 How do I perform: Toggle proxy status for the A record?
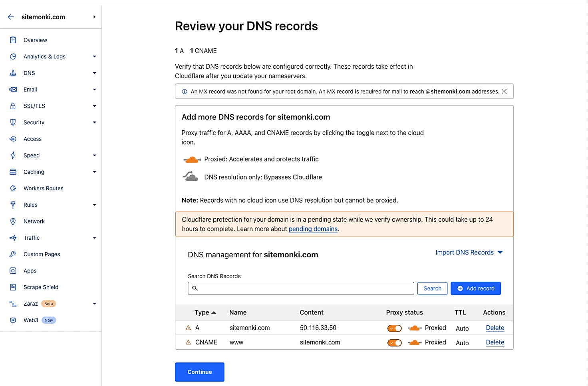pyautogui.click(x=394, y=328)
